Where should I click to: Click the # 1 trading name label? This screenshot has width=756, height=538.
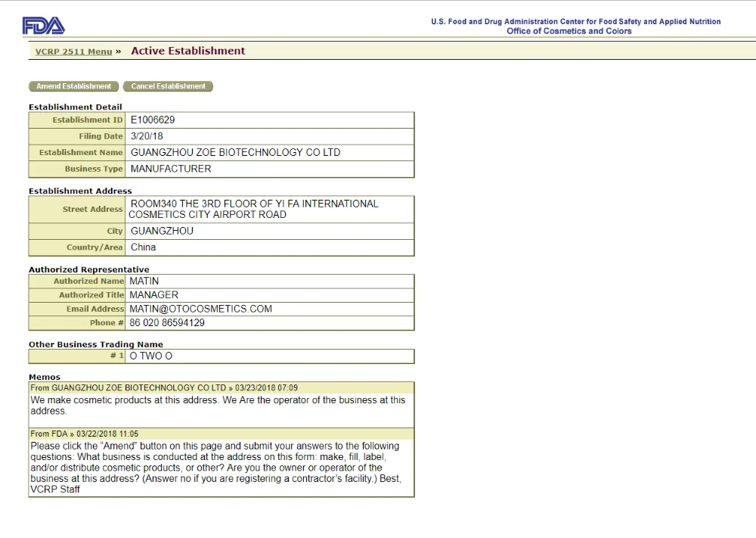click(116, 356)
